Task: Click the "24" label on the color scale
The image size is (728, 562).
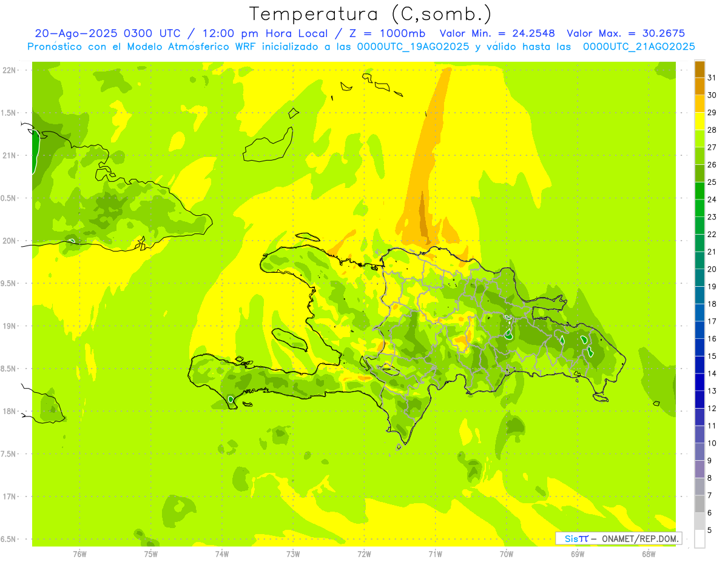Action: [712, 199]
